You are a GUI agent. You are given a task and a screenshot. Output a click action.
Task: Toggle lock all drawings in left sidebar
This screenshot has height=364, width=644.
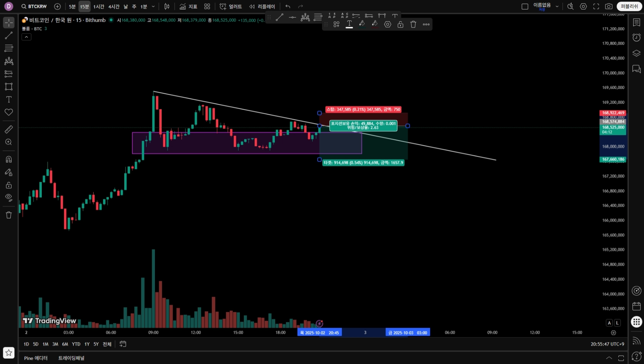coord(9,185)
